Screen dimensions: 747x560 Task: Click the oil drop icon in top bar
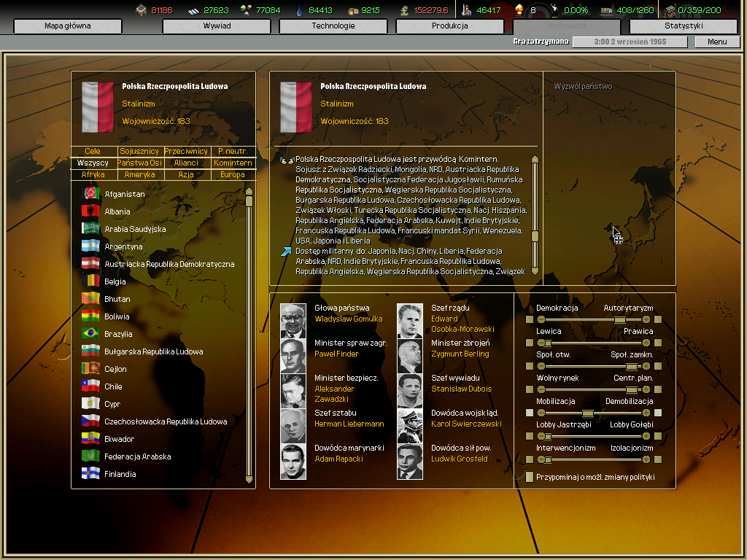tap(298, 10)
